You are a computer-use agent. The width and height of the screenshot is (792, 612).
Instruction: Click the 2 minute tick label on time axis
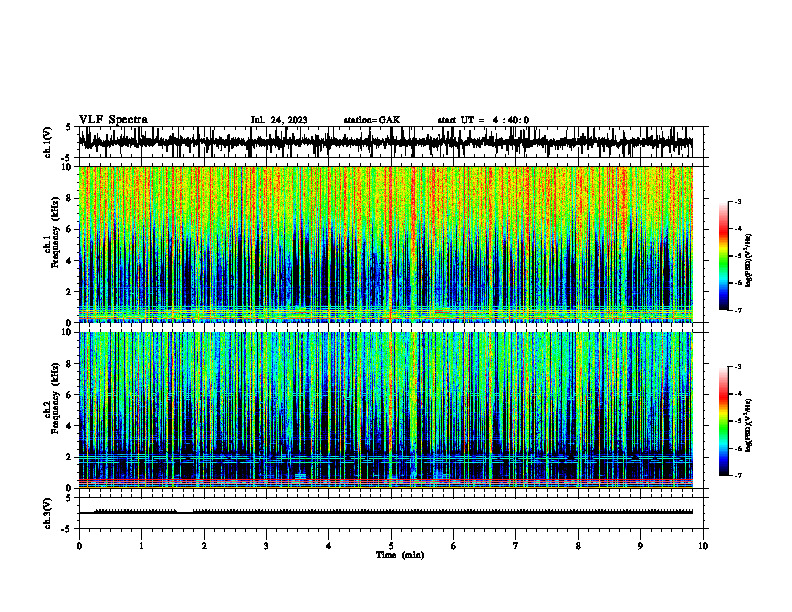point(204,546)
